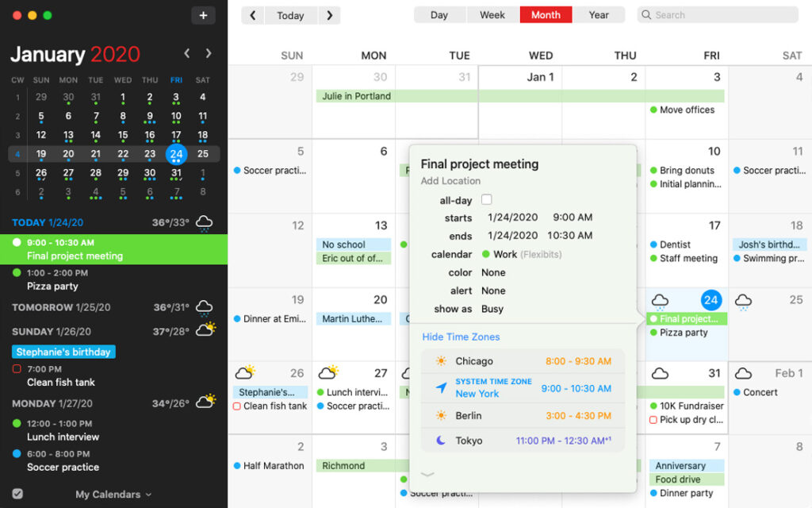
Task: Check off Pick up dry cleaning reminder
Action: coord(653,420)
